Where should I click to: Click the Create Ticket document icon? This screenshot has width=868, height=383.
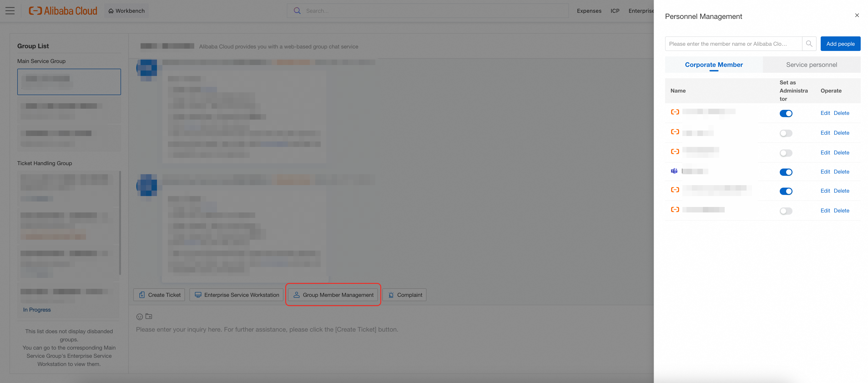coord(142,295)
